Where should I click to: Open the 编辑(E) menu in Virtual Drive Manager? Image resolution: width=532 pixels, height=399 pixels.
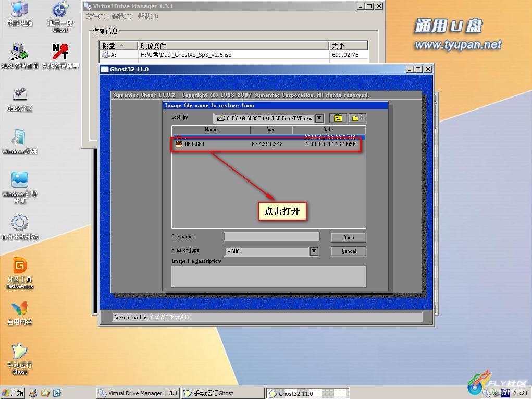click(121, 16)
